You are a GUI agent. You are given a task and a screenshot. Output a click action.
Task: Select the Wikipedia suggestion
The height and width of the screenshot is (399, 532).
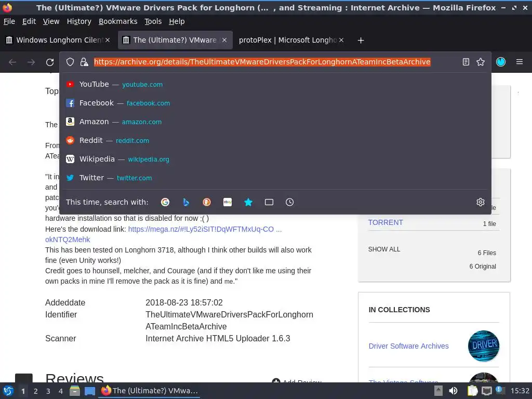(x=275, y=159)
